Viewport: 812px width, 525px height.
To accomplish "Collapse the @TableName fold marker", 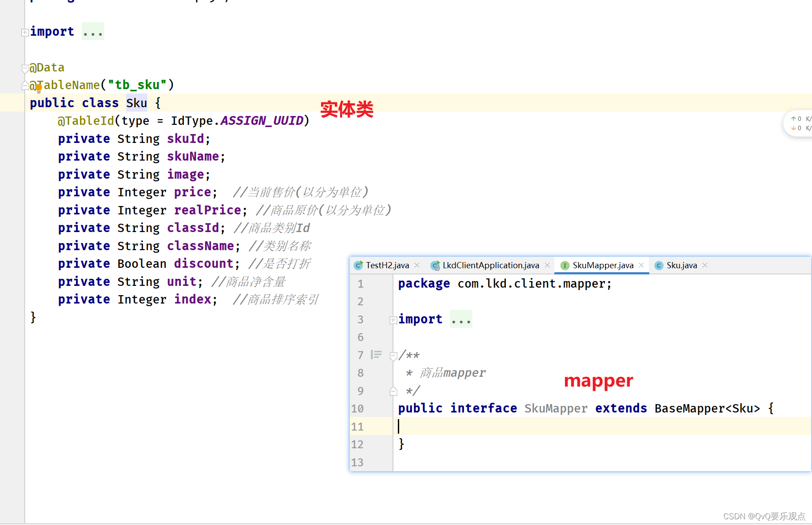I will [25, 86].
